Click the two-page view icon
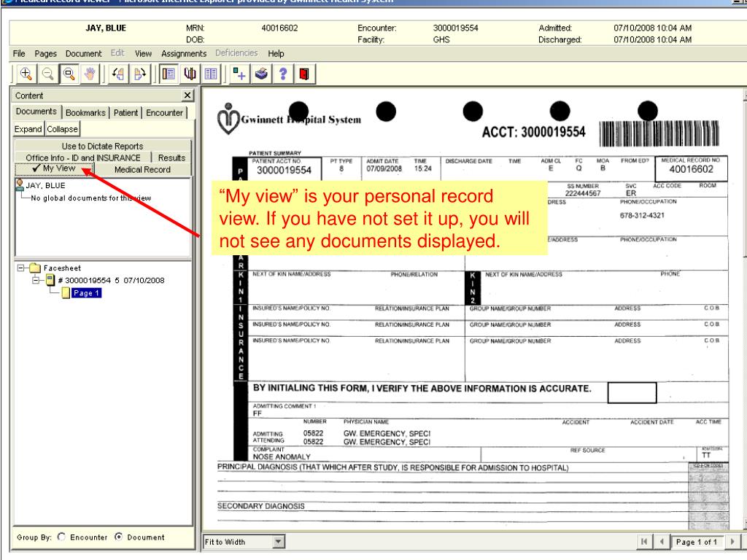Viewport: 747px width, 560px height. tap(211, 74)
